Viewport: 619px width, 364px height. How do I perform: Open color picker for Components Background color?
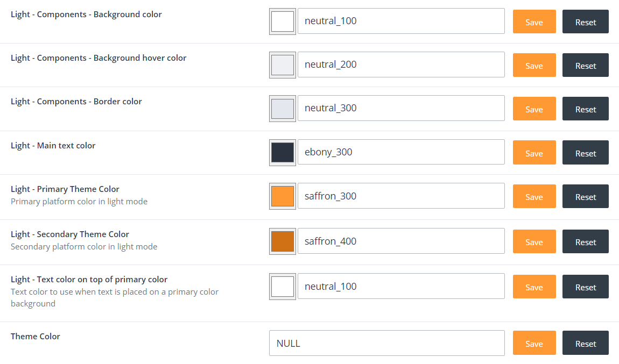(x=283, y=22)
